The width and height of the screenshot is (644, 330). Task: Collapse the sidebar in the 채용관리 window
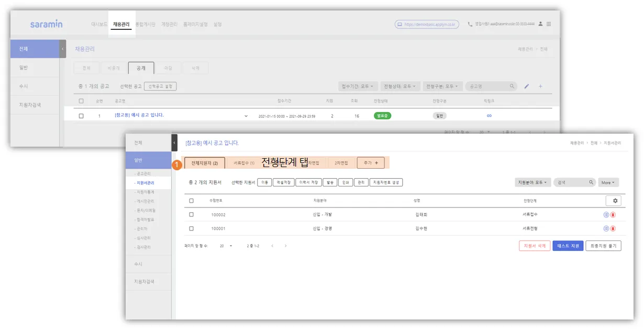63,49
